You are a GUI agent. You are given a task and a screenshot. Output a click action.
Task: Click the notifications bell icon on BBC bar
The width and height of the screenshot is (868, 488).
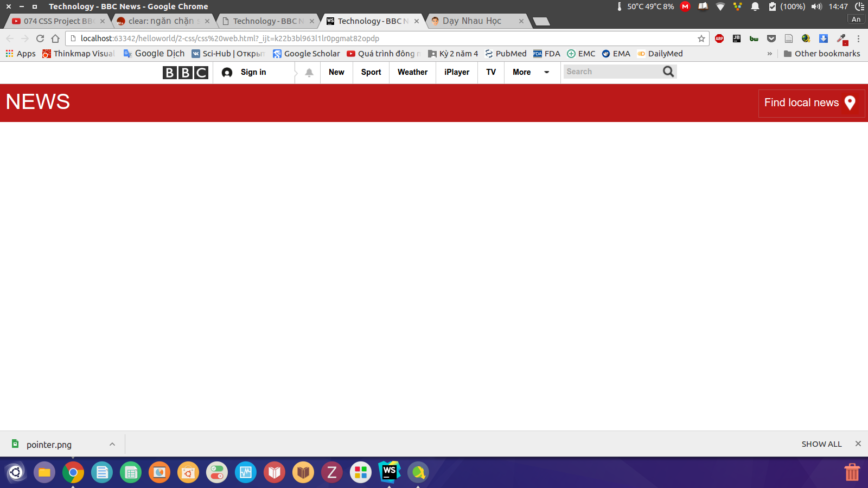point(309,73)
